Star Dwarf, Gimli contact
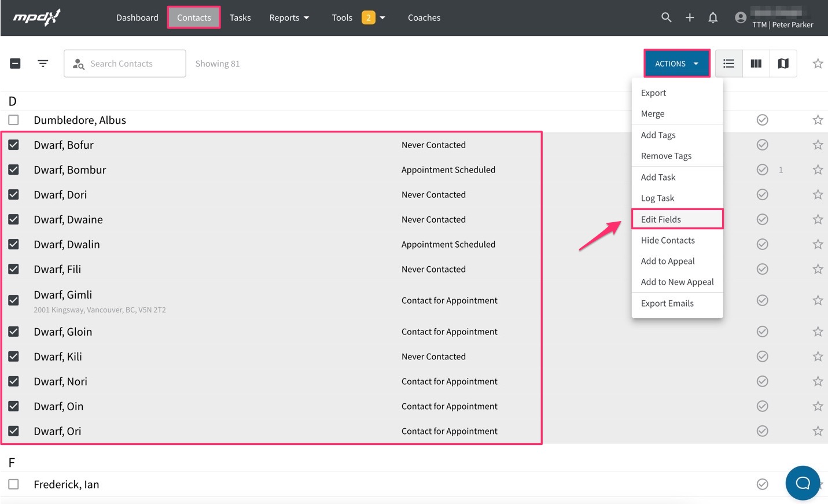The height and width of the screenshot is (504, 828). tap(818, 300)
